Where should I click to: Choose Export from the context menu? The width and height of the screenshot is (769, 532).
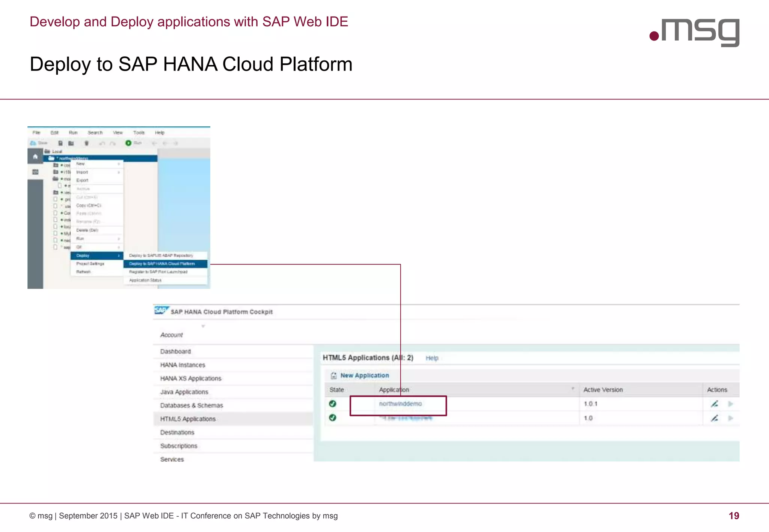pos(97,180)
